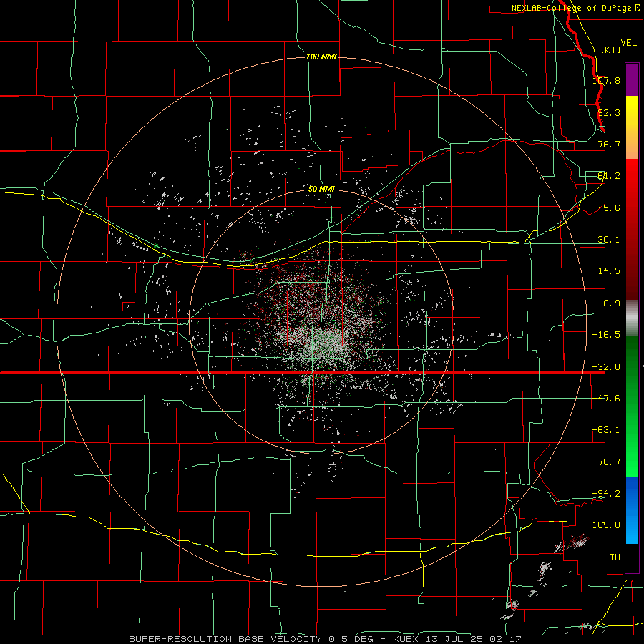The width and height of the screenshot is (644, 644).
Task: Click the 61.2 velocity scale value
Action: 609,176
